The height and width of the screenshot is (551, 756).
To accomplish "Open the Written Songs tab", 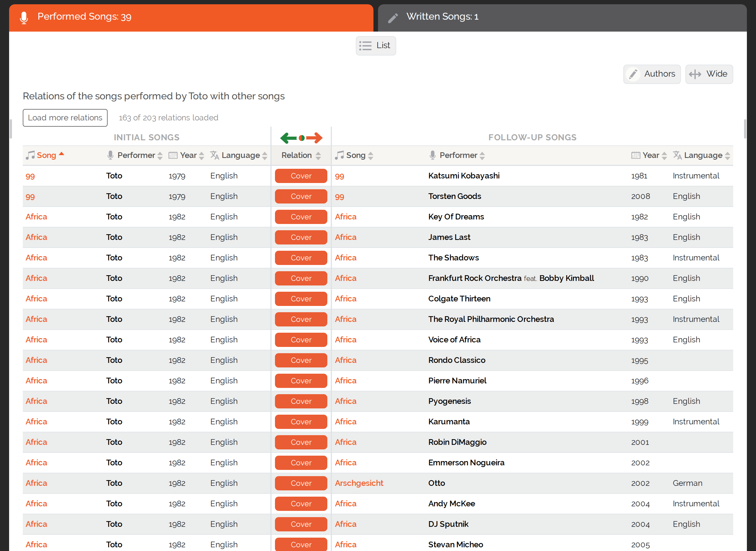I will pyautogui.click(x=562, y=17).
